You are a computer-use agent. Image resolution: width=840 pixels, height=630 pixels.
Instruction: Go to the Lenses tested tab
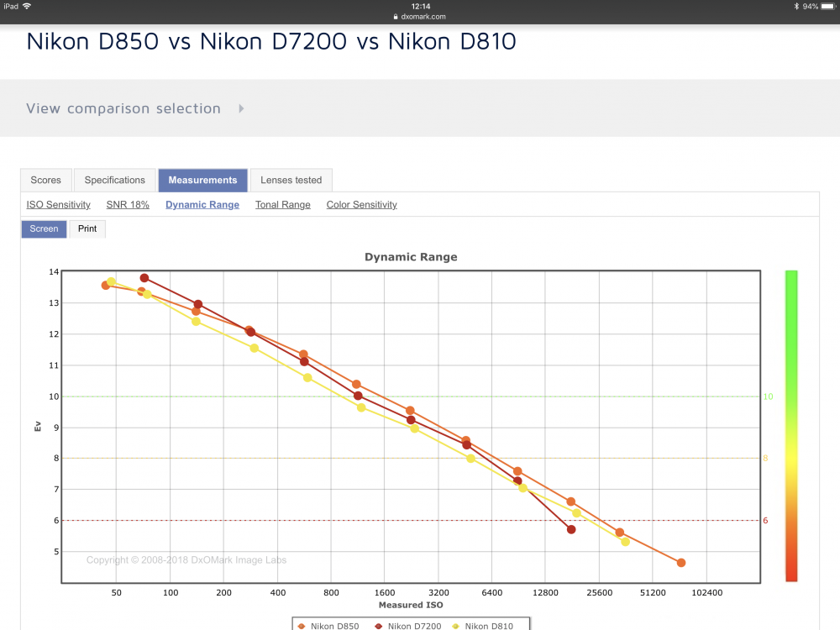point(291,180)
